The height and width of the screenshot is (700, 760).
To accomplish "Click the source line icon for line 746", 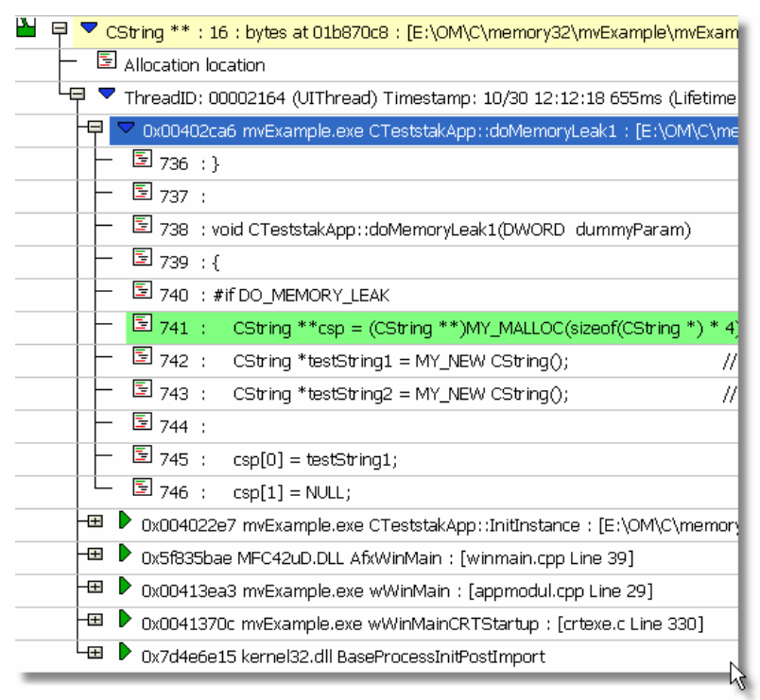I will pyautogui.click(x=142, y=489).
